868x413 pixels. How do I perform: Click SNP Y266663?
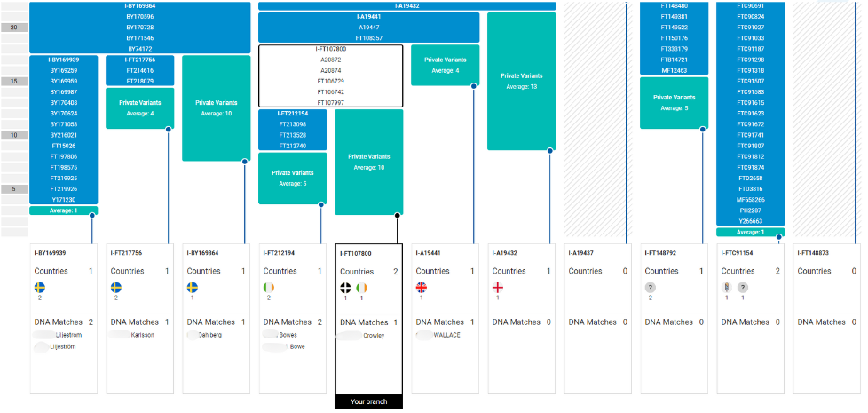coord(751,221)
